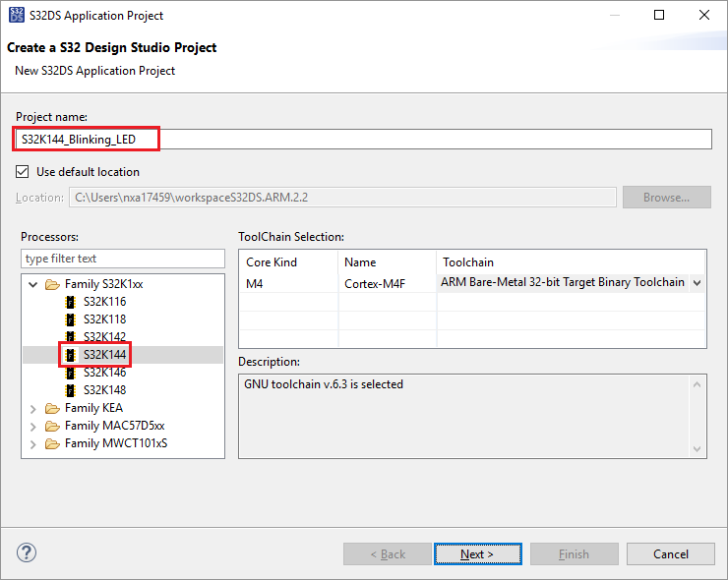
Task: Click the ARM Bare-Metal 32-bit Target Binary Toolchain cell
Action: (x=563, y=282)
